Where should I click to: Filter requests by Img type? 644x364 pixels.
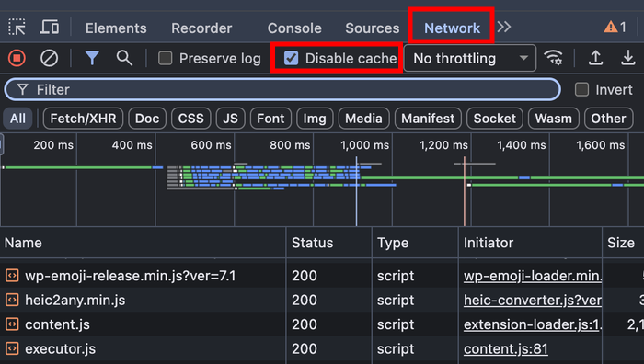(x=315, y=119)
